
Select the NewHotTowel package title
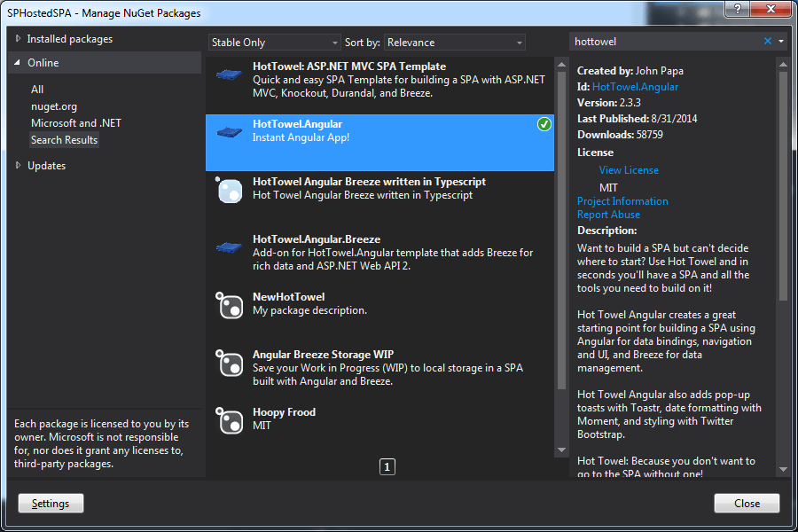[288, 297]
